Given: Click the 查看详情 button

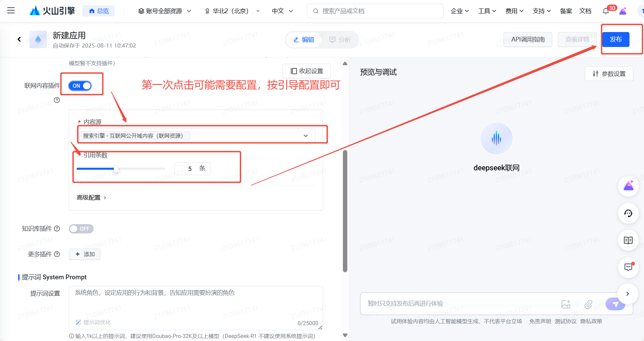Looking at the screenshot, I should pos(577,39).
